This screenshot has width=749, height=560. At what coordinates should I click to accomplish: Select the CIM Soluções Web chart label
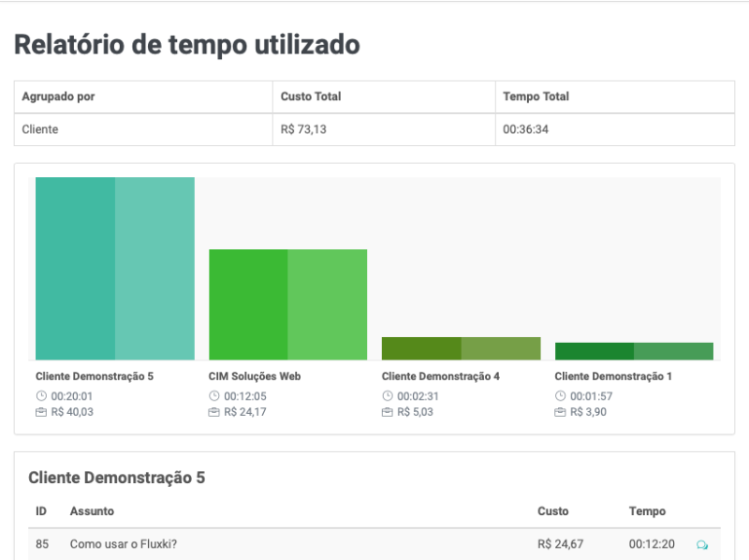(255, 376)
